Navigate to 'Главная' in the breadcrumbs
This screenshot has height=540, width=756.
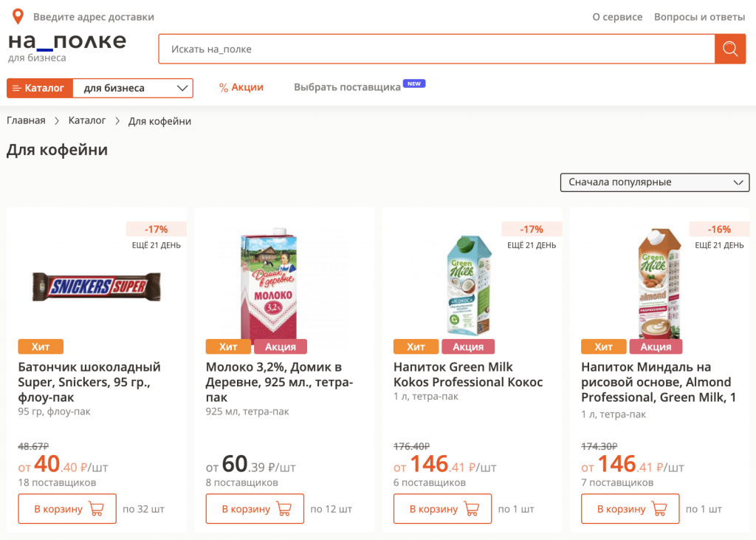pyautogui.click(x=26, y=120)
